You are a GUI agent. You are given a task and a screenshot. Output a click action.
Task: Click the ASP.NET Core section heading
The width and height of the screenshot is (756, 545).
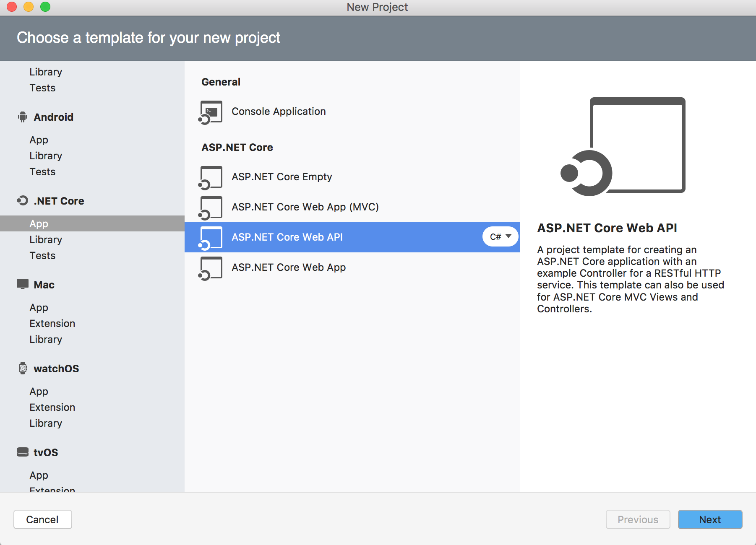click(237, 147)
